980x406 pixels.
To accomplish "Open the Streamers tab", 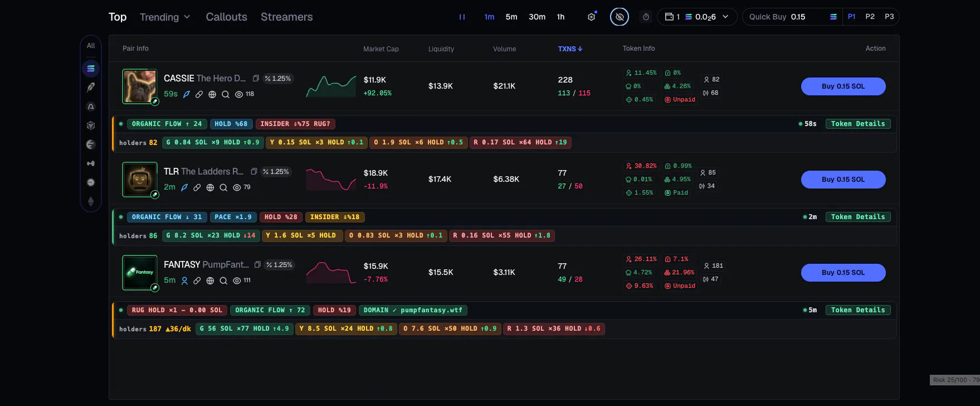I will (x=287, y=17).
